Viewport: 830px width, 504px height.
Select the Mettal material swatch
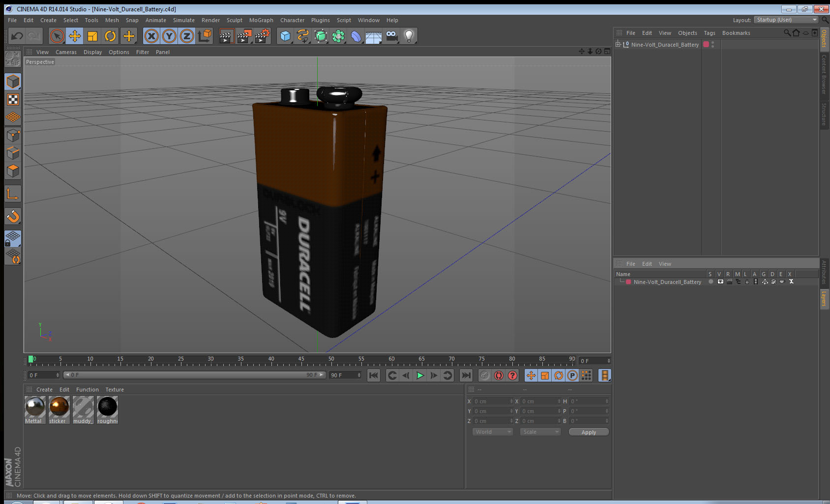click(35, 410)
